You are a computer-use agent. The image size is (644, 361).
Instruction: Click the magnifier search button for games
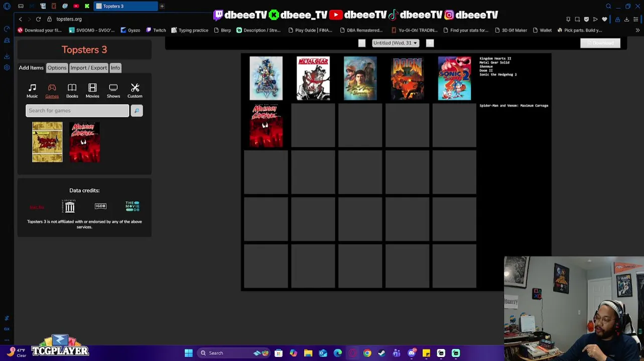pos(137,110)
